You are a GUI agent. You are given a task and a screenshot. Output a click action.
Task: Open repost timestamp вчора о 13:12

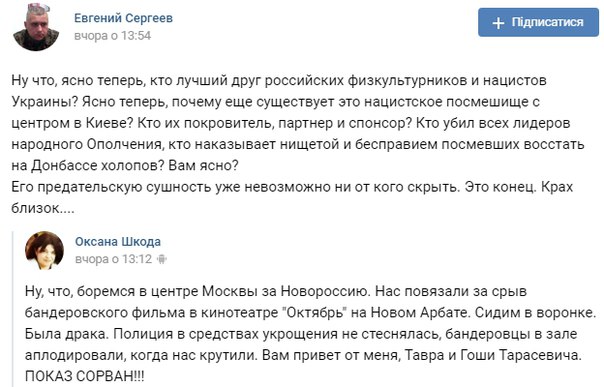click(x=114, y=259)
